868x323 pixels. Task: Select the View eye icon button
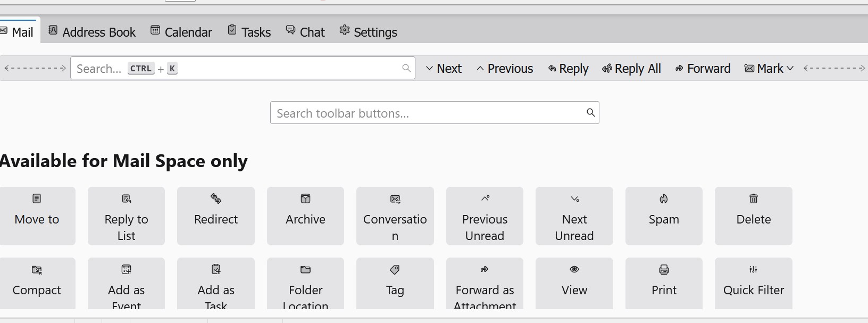pyautogui.click(x=574, y=270)
